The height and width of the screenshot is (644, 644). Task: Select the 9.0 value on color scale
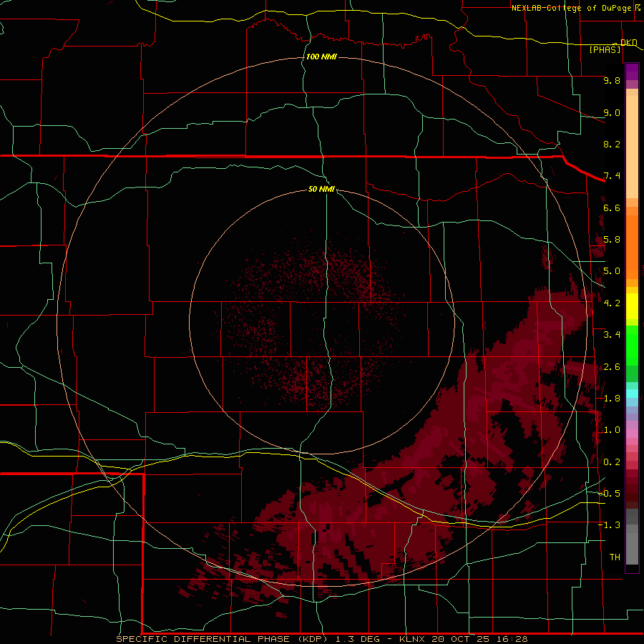[612, 112]
